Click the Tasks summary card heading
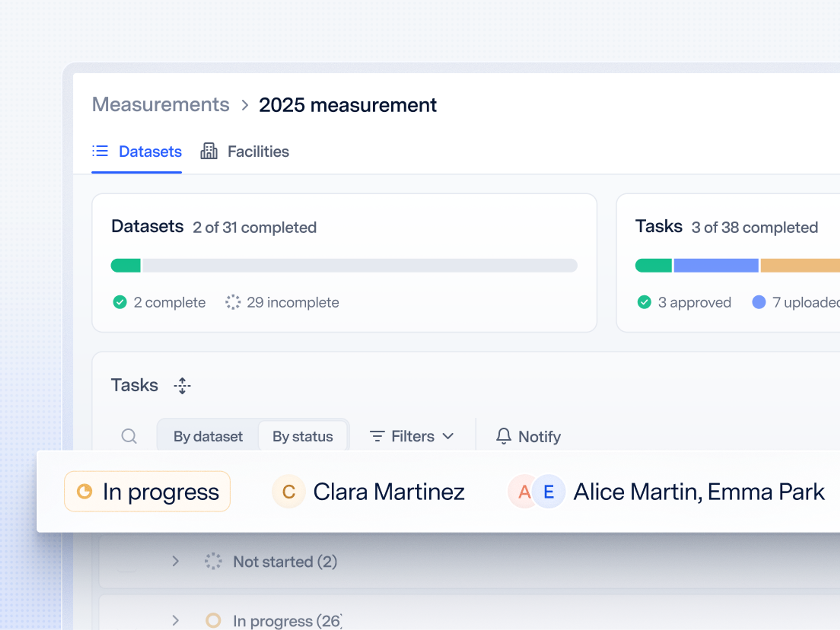Viewport: 840px width, 630px height. [x=659, y=226]
